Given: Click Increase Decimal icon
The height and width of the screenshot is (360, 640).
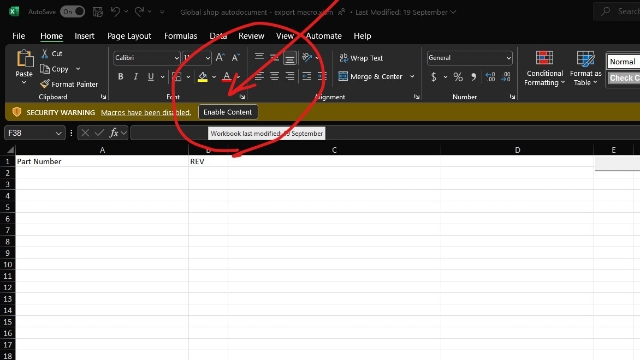Looking at the screenshot, I should coord(490,77).
